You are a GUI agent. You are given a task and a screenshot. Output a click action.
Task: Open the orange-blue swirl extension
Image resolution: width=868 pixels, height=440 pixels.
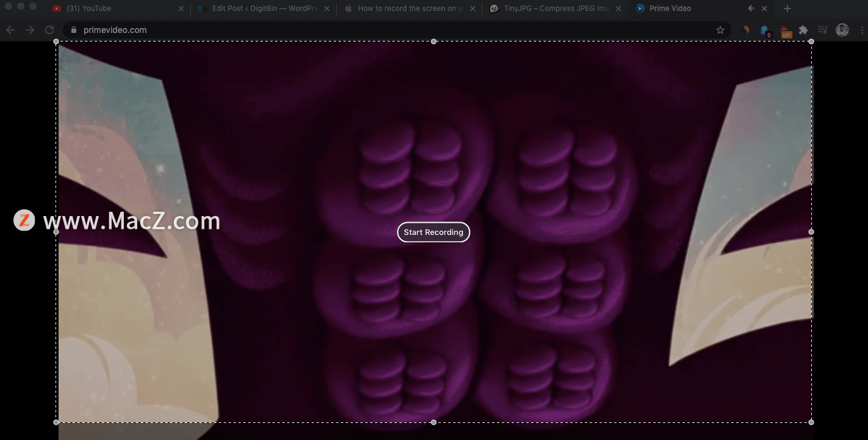(x=745, y=30)
